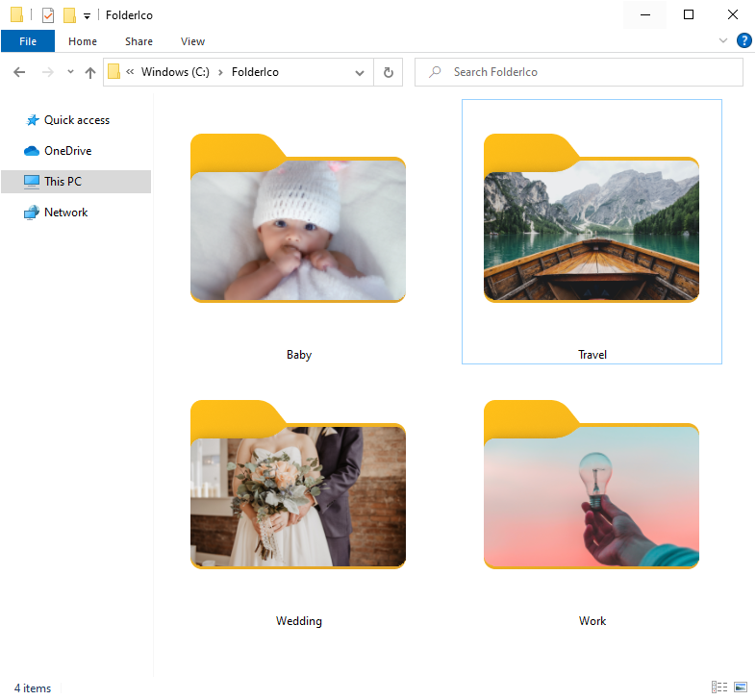Click the This PC monitor icon

(32, 182)
